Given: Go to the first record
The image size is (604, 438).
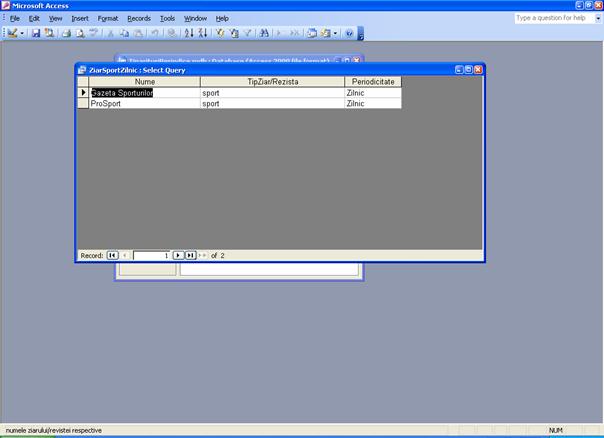Looking at the screenshot, I should pyautogui.click(x=113, y=255).
